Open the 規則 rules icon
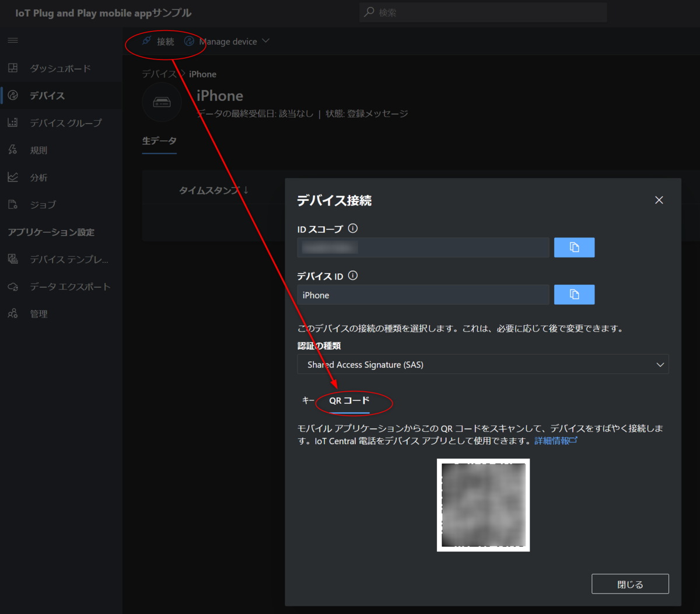Viewport: 700px width, 614px height. 13,150
